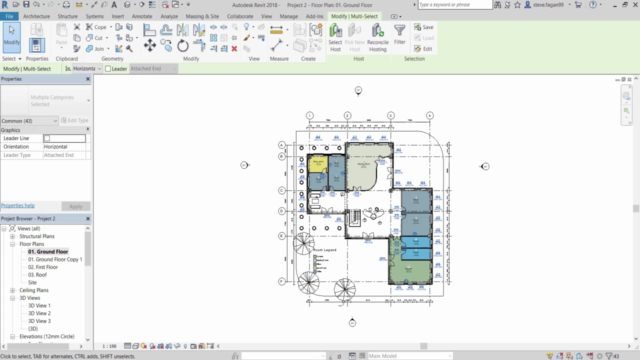The image size is (640, 360).
Task: Click the Cope geometry tool
Action: 96,27
